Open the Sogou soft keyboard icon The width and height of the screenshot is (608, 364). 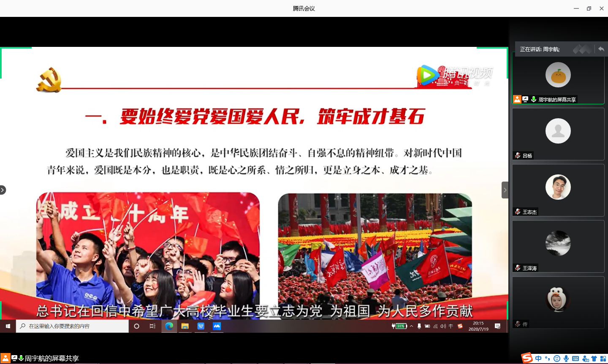tap(575, 358)
